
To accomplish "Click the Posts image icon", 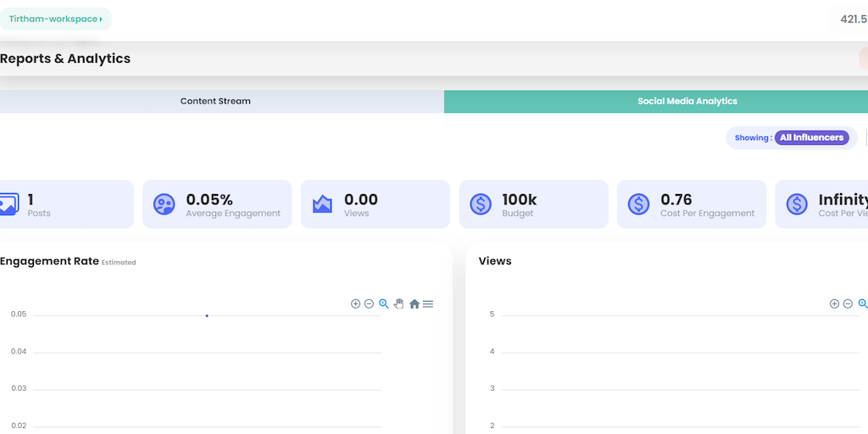I will tap(8, 204).
